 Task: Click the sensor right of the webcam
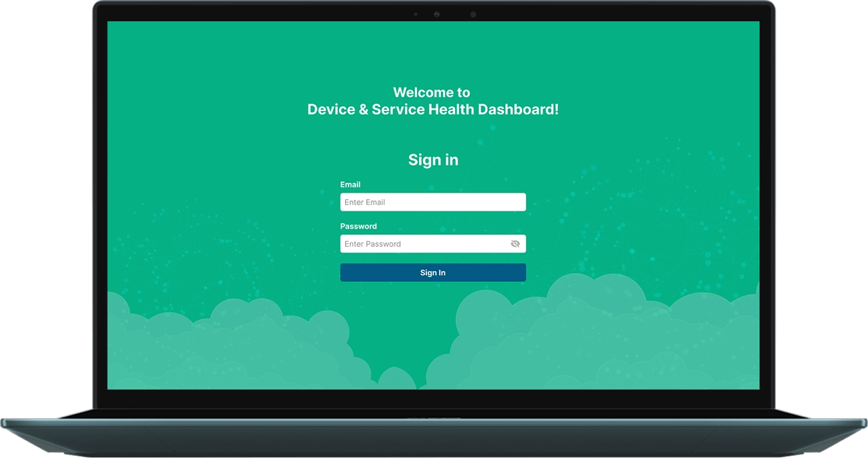point(473,14)
